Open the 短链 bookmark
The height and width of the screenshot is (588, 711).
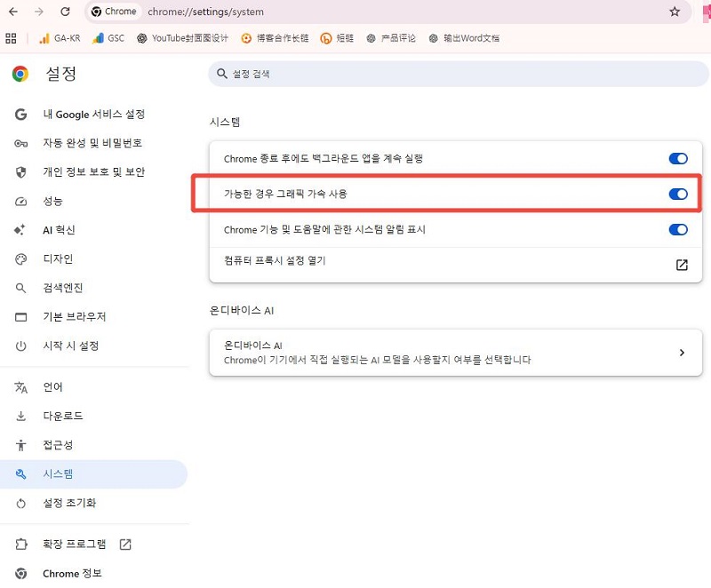(x=337, y=38)
